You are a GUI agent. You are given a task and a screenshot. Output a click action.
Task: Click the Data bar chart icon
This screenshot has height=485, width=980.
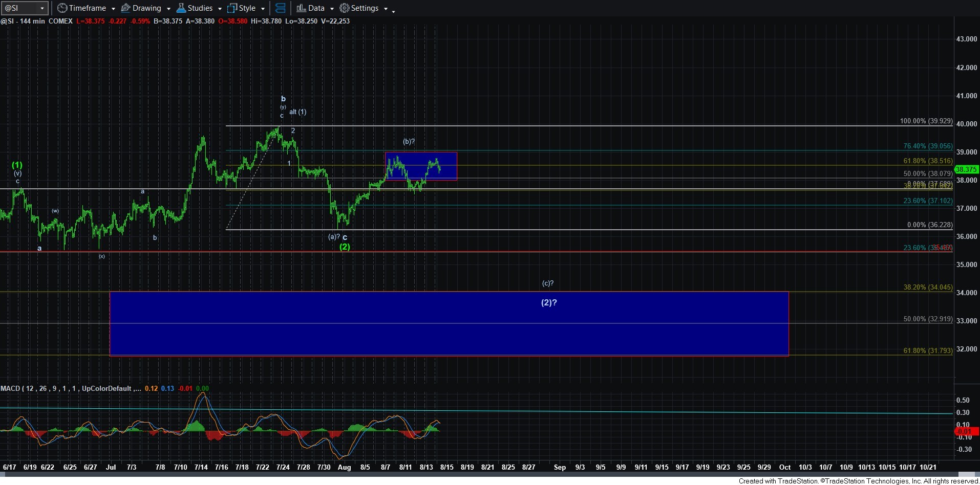pyautogui.click(x=301, y=8)
